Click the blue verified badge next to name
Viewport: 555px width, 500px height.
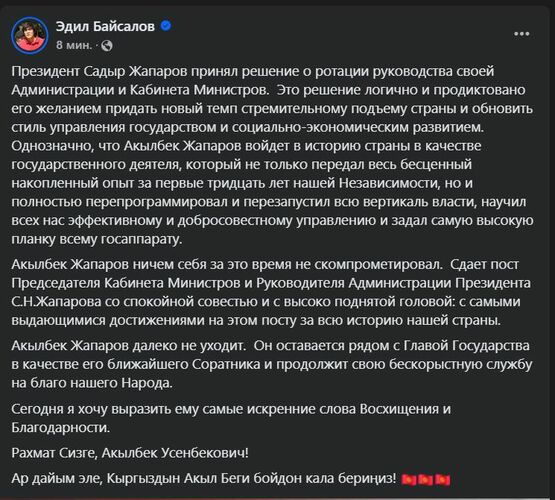coord(166,26)
